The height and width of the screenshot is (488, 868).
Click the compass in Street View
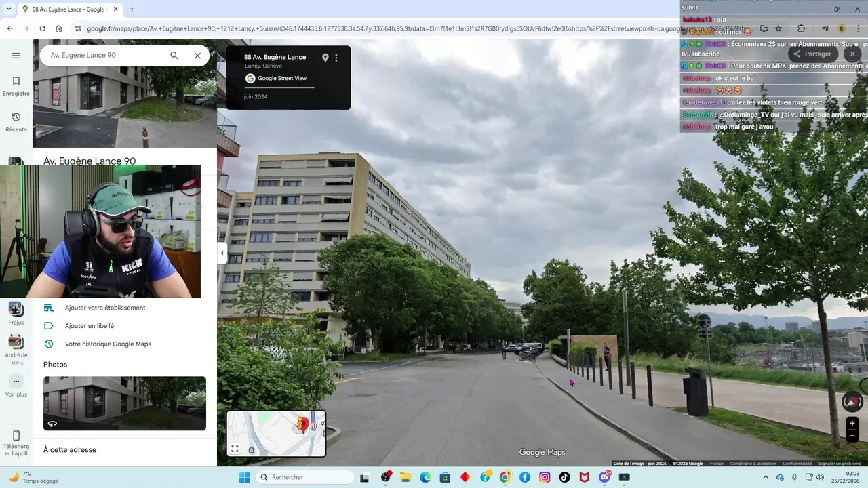click(x=852, y=402)
